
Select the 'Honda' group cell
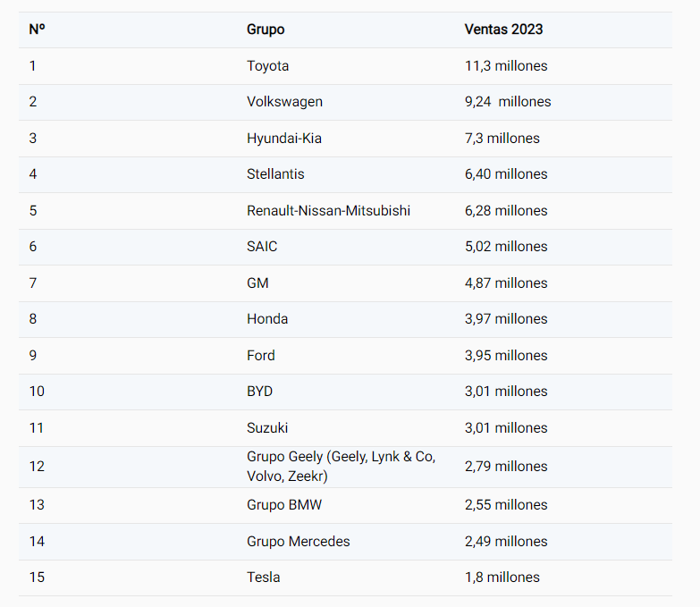coord(267,318)
